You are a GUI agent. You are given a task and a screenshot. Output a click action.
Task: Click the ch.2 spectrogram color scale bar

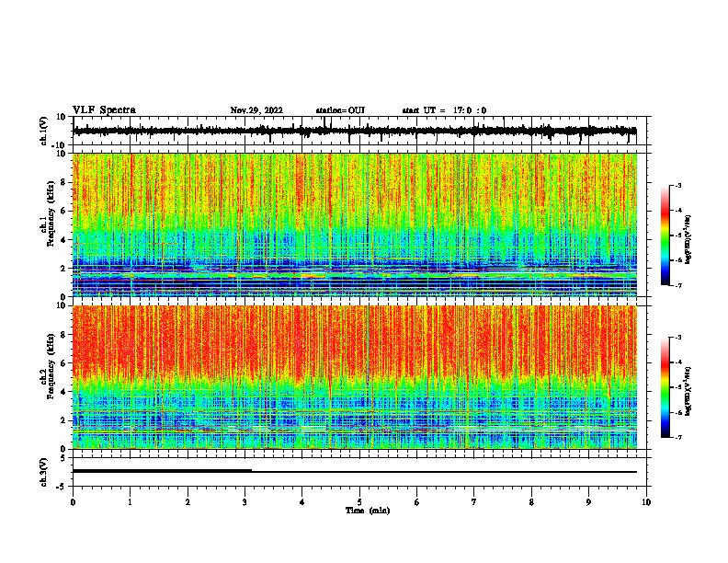tap(665, 387)
